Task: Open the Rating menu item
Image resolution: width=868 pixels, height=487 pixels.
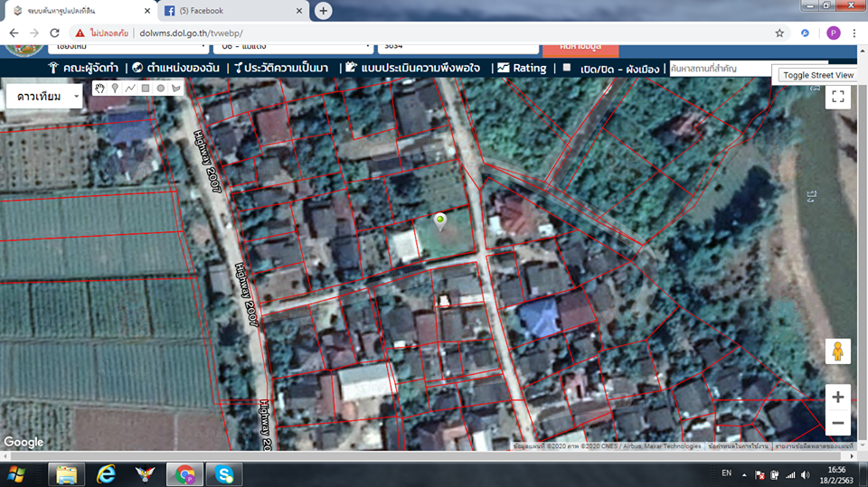Action: pyautogui.click(x=522, y=68)
